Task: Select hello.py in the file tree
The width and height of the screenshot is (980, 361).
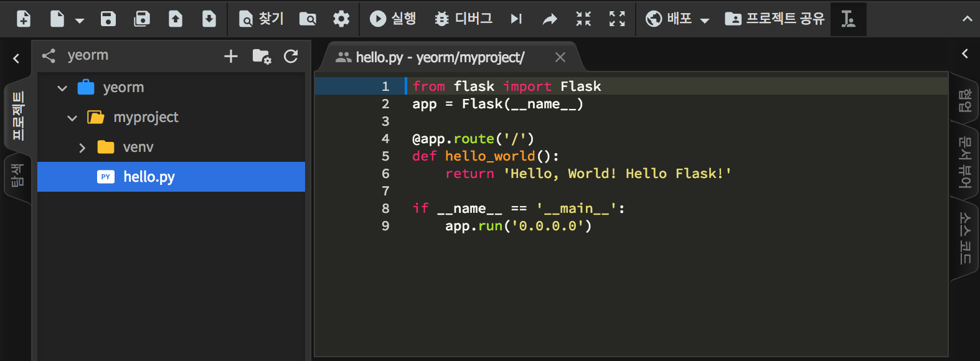Action: pos(149,177)
